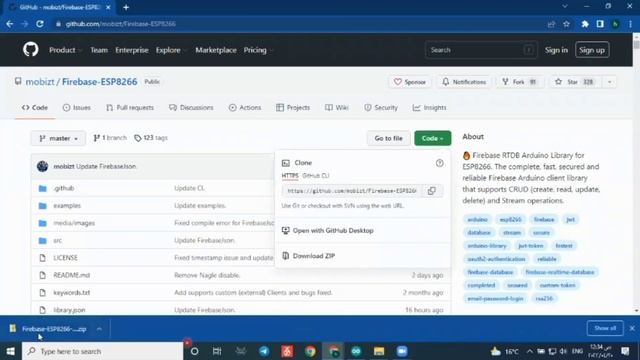Open Chrome three-dot menu

click(x=631, y=24)
